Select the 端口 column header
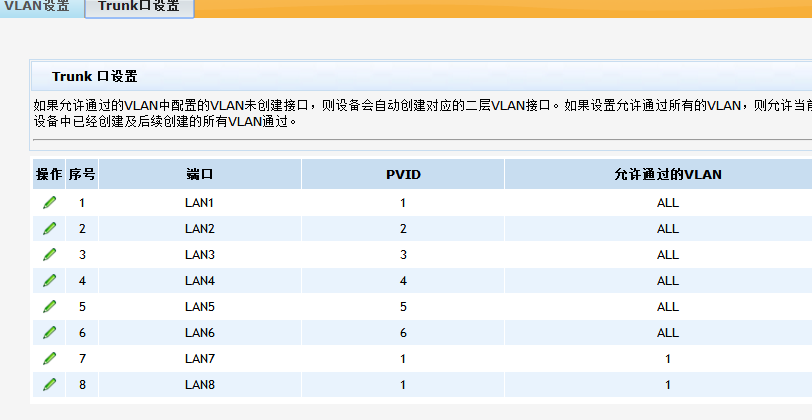 point(200,174)
